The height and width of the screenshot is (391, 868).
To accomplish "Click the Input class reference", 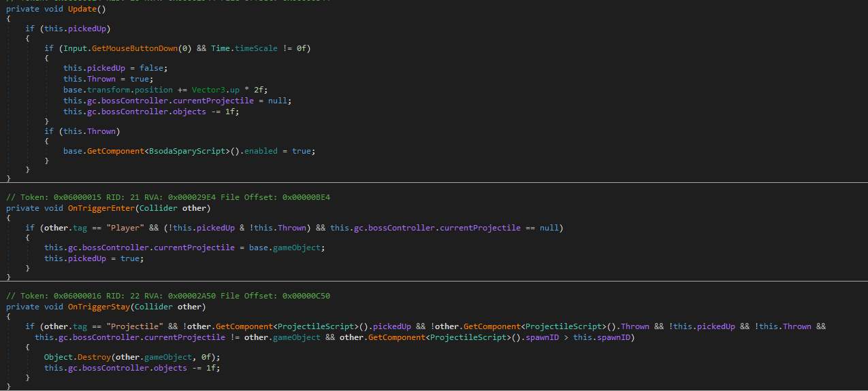I will (x=75, y=48).
